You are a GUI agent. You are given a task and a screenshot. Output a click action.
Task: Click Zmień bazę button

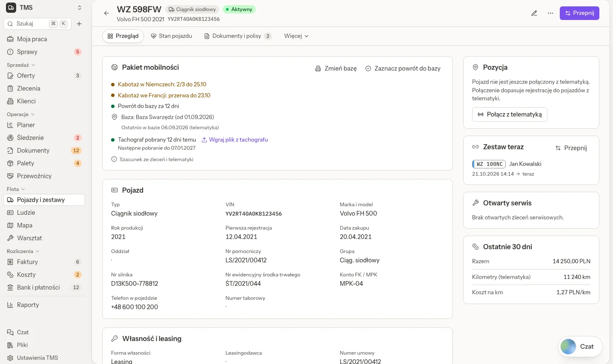point(336,68)
